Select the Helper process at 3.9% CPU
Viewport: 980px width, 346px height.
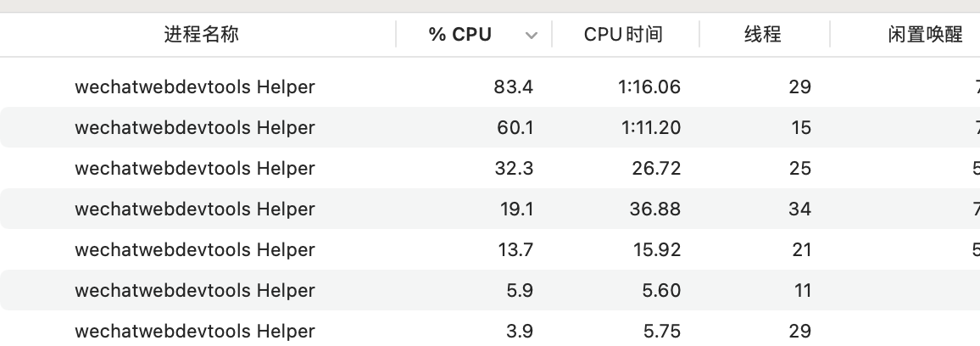click(x=195, y=331)
